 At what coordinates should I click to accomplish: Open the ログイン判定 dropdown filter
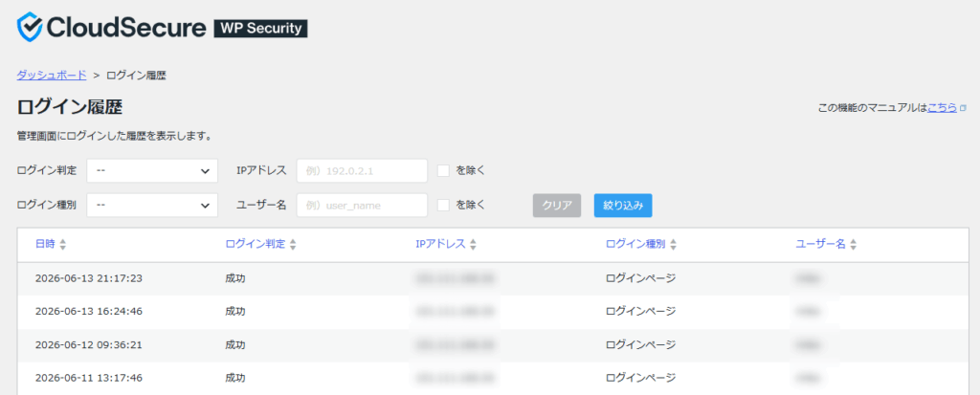[152, 170]
